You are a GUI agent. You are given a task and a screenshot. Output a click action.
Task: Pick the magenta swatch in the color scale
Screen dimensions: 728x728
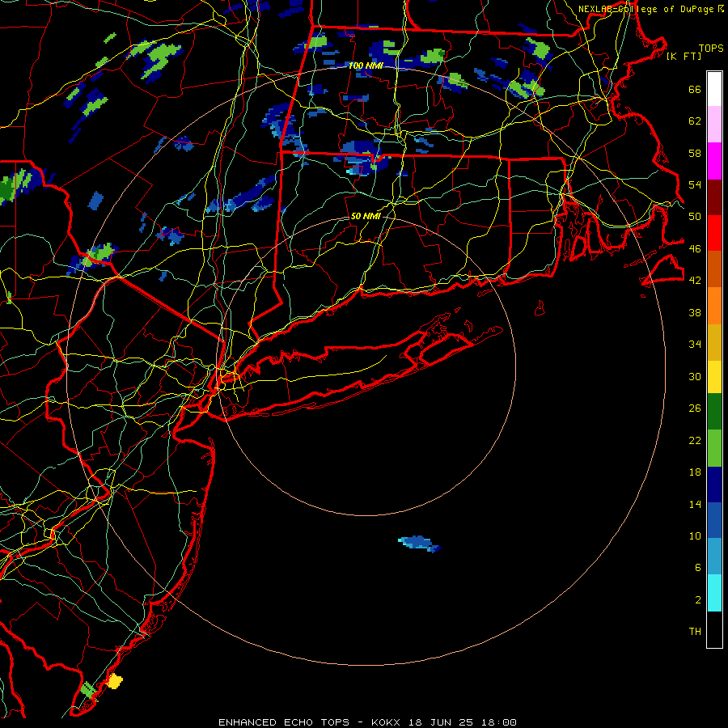[x=714, y=161]
